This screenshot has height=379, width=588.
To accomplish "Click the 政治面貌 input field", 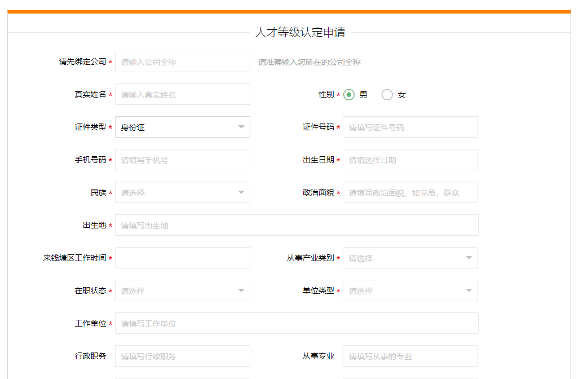I will (x=410, y=192).
